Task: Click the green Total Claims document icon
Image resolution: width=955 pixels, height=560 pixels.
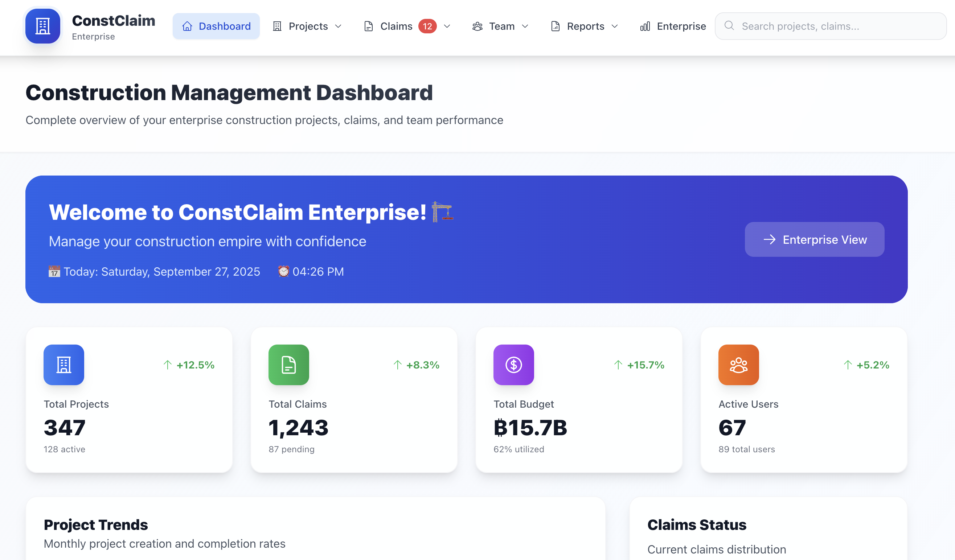Action: click(288, 365)
